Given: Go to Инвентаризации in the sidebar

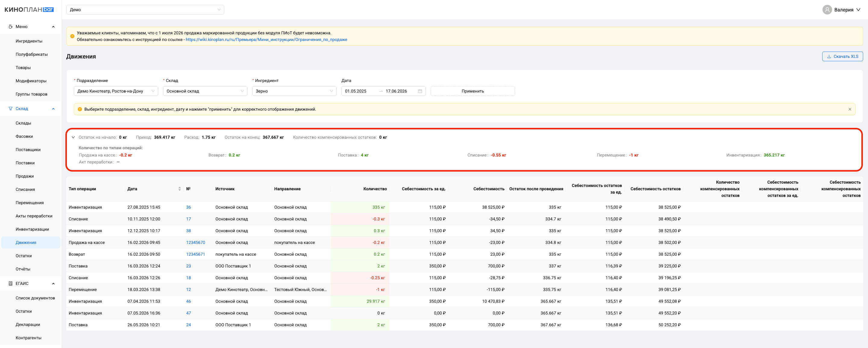Looking at the screenshot, I should [x=32, y=229].
